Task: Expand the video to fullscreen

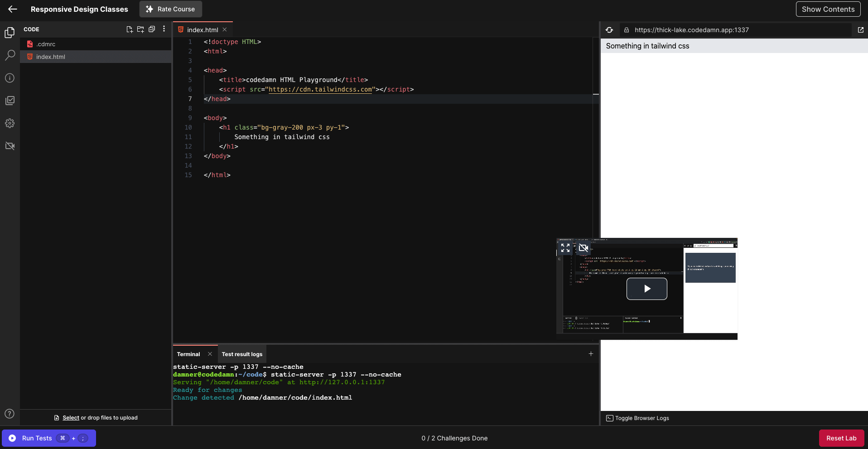Action: 565,248
